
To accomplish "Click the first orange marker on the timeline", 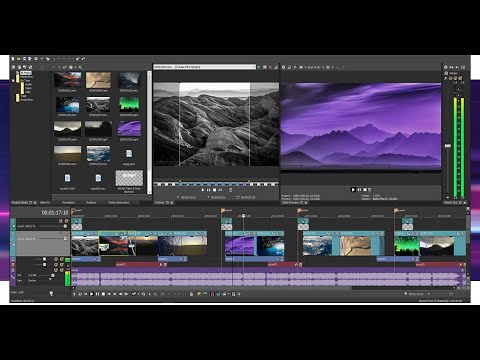I will (x=73, y=210).
